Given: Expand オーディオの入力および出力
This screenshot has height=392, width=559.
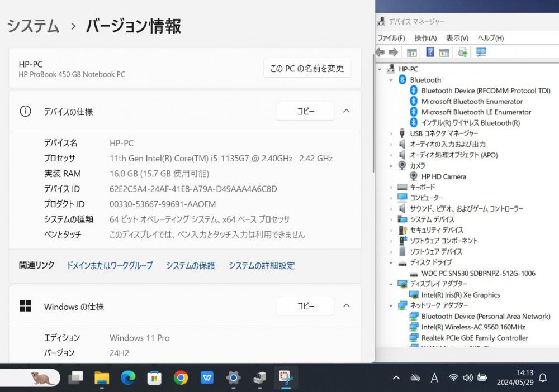Looking at the screenshot, I should [391, 144].
